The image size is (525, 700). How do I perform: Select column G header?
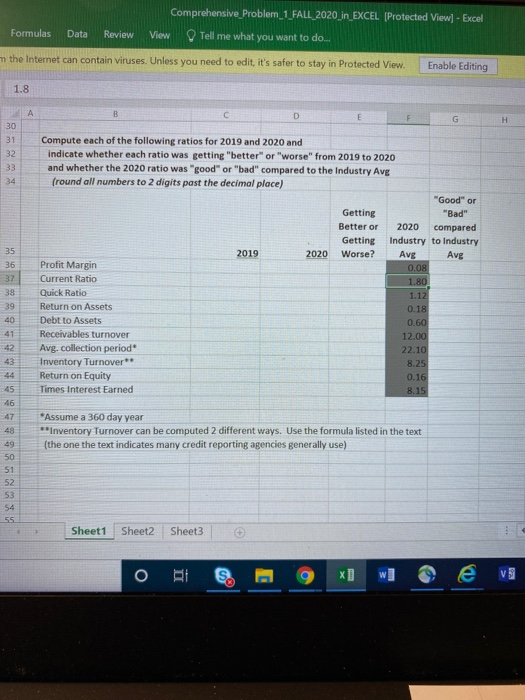click(x=454, y=119)
